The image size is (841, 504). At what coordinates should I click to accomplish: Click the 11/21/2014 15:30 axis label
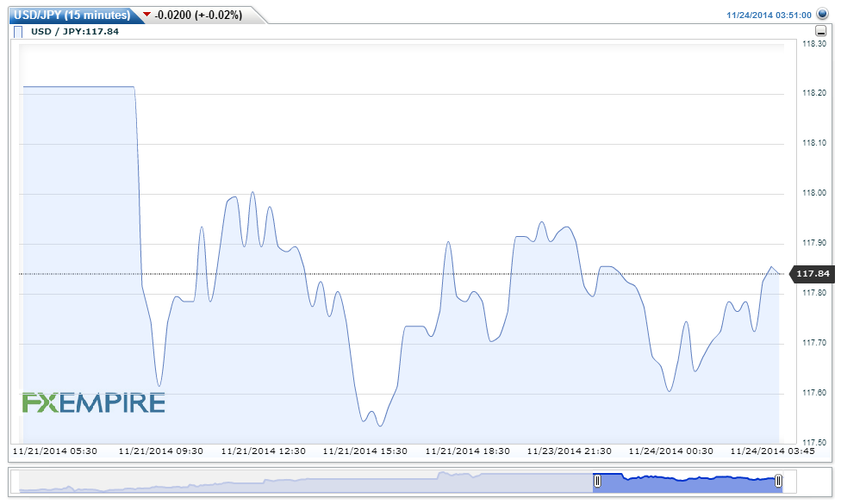coord(365,451)
